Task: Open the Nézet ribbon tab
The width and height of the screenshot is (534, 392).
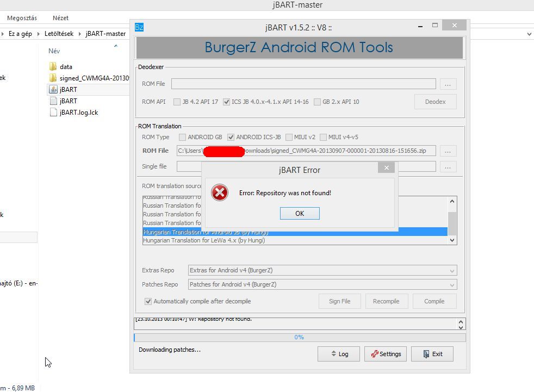Action: pyautogui.click(x=60, y=18)
